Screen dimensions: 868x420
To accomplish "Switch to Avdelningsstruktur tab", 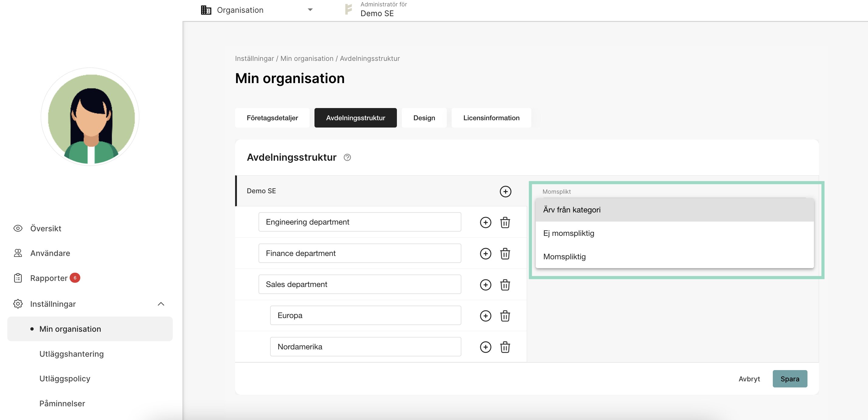I will [x=356, y=118].
